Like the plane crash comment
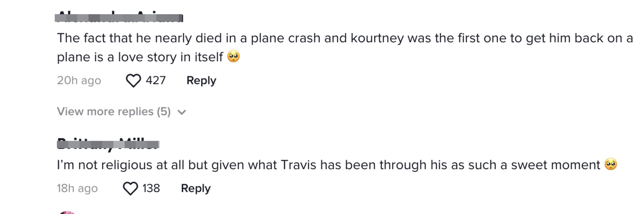Viewport: 644px width, 214px height. coord(133,81)
